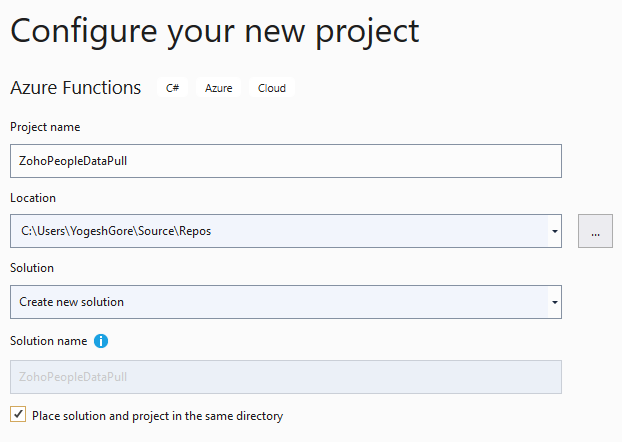Click the checkbox label text about same directory

click(157, 416)
